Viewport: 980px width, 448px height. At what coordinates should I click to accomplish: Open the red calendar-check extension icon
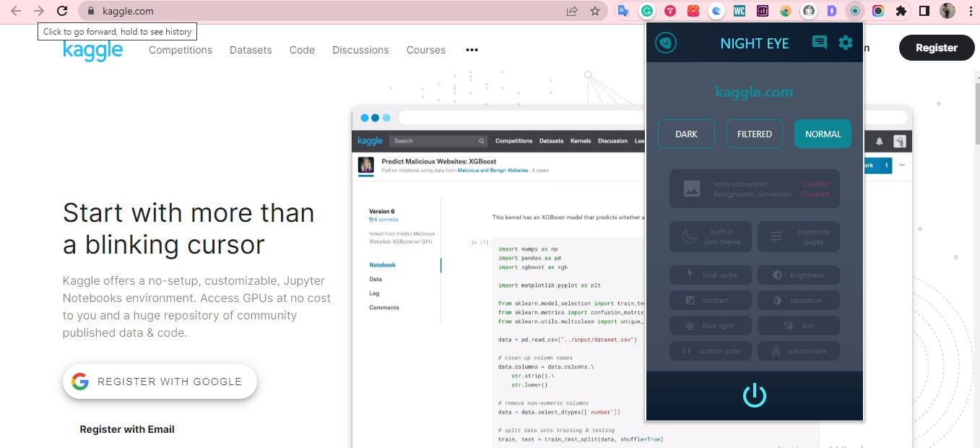click(693, 11)
